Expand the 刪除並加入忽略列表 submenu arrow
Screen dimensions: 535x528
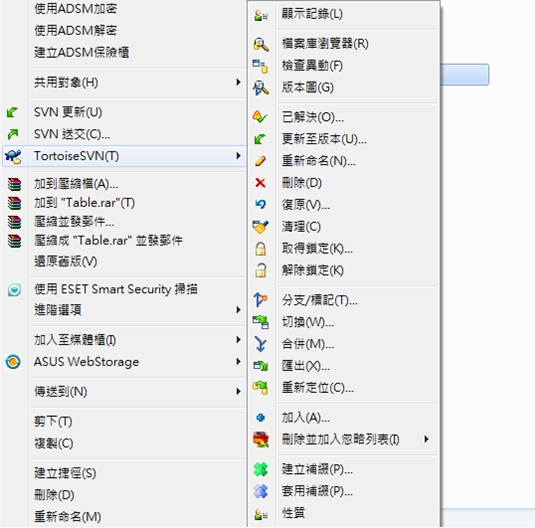[426, 439]
